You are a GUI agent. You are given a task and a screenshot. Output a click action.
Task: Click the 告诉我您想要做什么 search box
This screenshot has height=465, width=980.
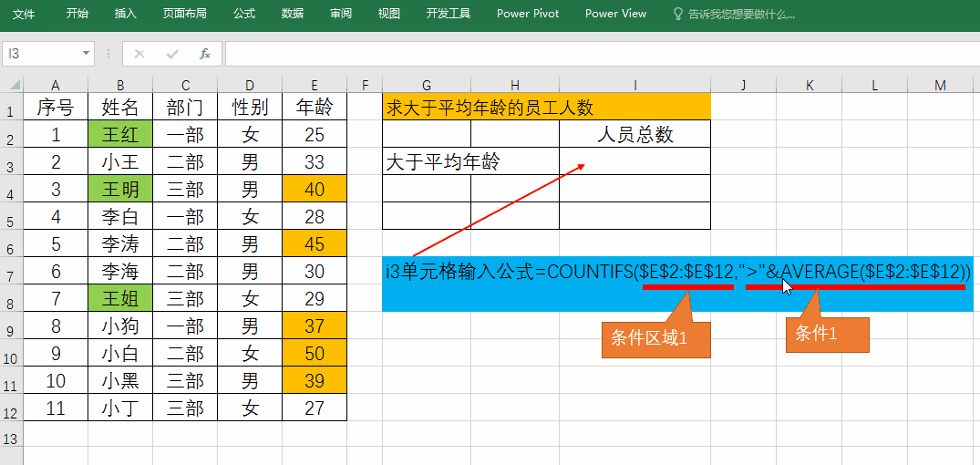(741, 14)
